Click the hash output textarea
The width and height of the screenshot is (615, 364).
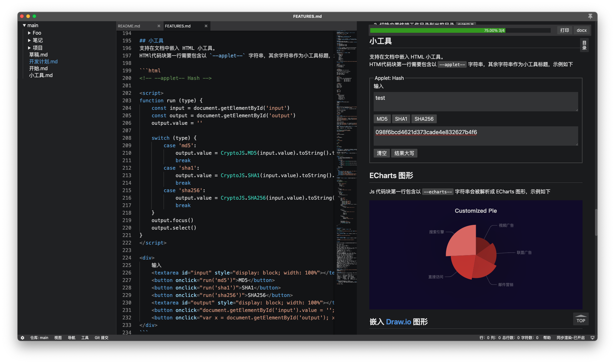click(476, 136)
